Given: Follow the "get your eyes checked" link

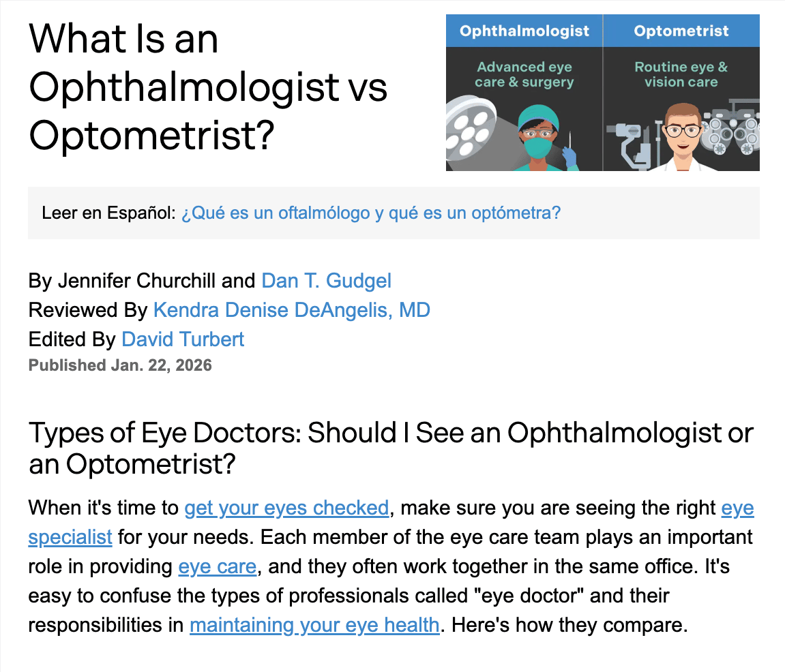Looking at the screenshot, I should click(286, 508).
